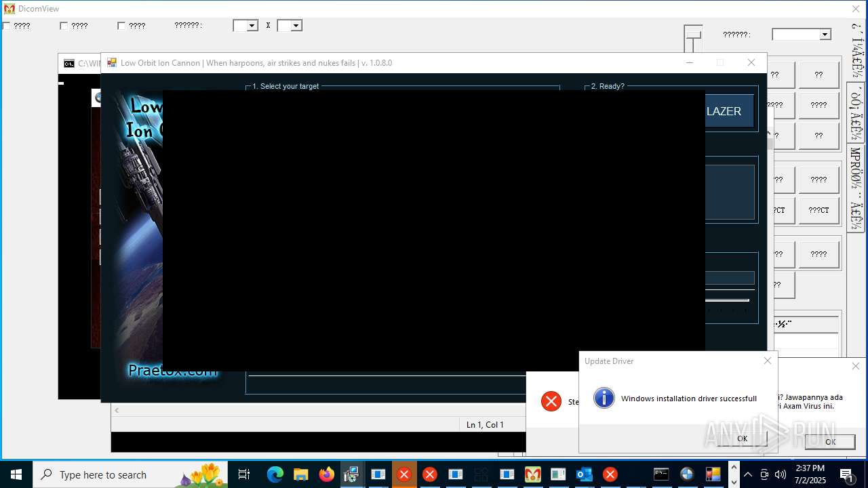Show hidden system tray icons
868x488 pixels.
click(x=748, y=474)
